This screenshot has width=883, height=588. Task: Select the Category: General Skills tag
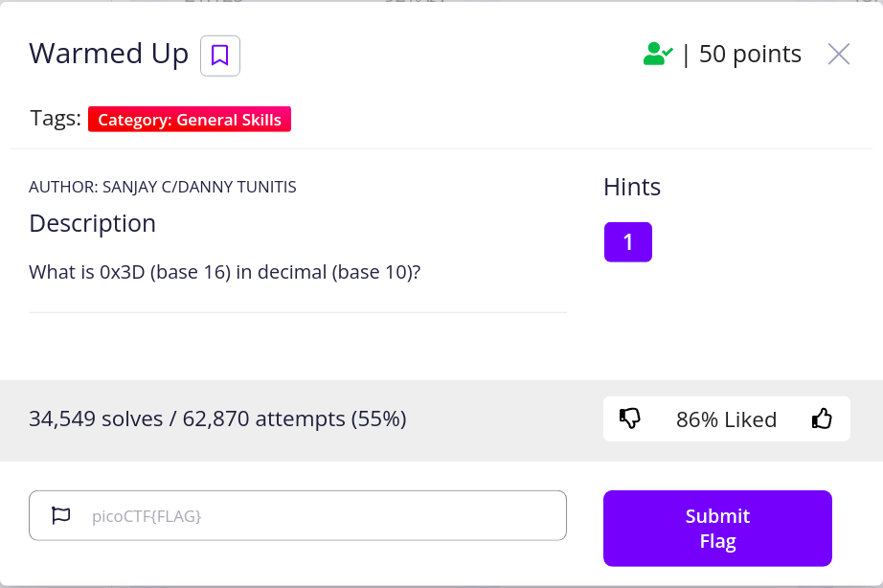(x=190, y=120)
